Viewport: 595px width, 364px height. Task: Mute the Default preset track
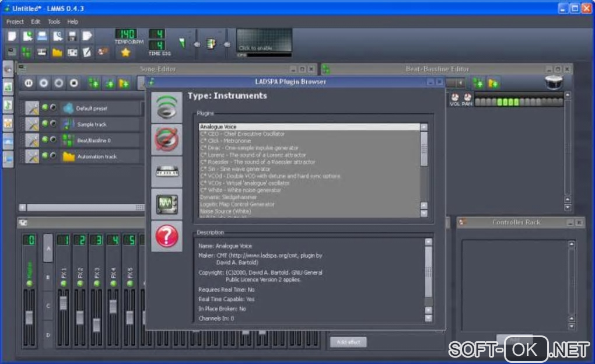[45, 107]
